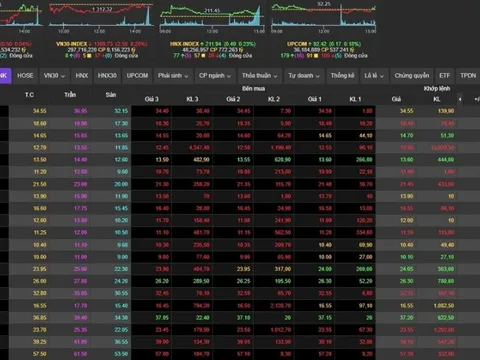The height and width of the screenshot is (360, 480).
Task: Click the Giá 3 column header
Action: 152,99
